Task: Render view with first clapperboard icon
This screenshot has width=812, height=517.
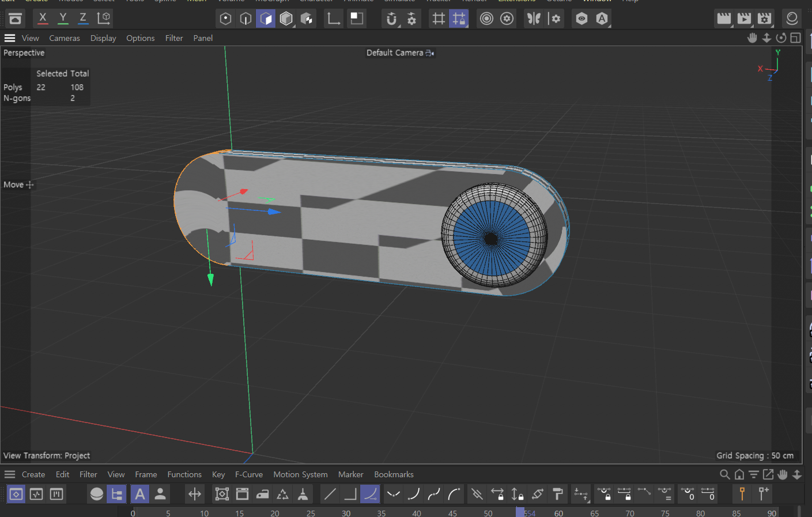Action: pyautogui.click(x=724, y=18)
